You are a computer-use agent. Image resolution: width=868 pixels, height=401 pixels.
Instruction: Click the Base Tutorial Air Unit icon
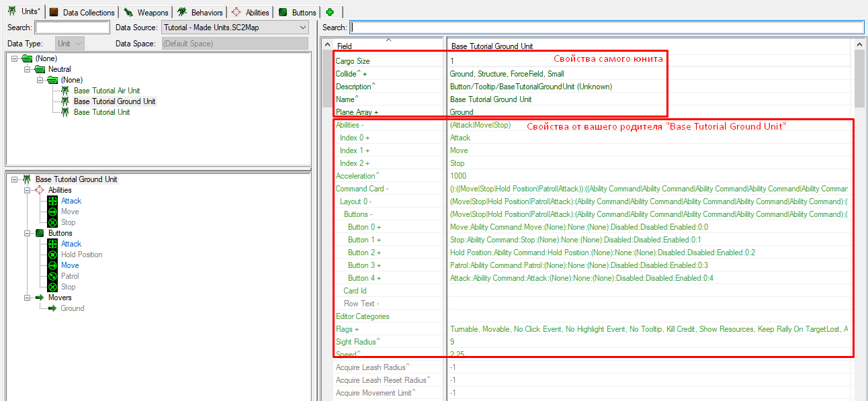tap(65, 91)
